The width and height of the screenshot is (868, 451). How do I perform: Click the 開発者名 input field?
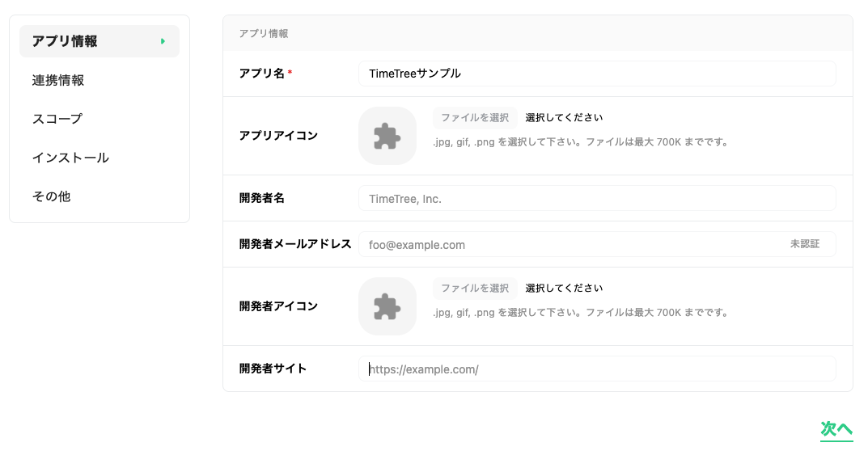[596, 198]
